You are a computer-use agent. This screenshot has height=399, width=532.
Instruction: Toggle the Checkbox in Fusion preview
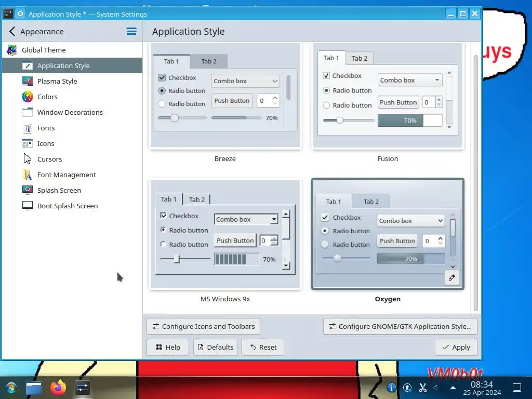point(326,76)
